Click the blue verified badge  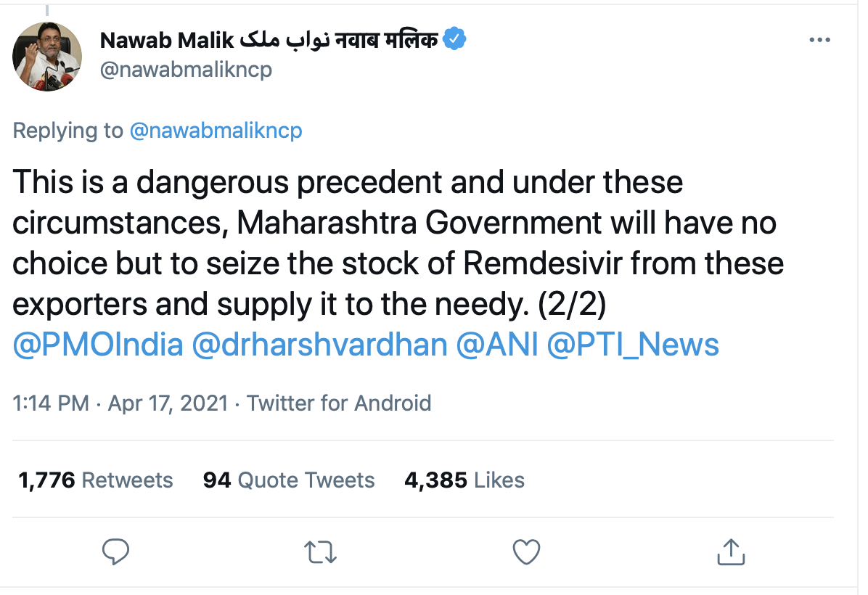pyautogui.click(x=455, y=39)
